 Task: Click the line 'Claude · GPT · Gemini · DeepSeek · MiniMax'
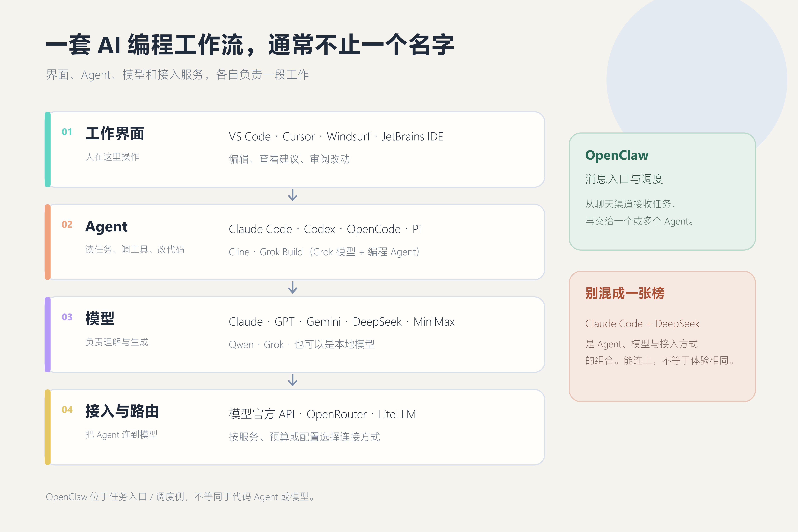(342, 322)
